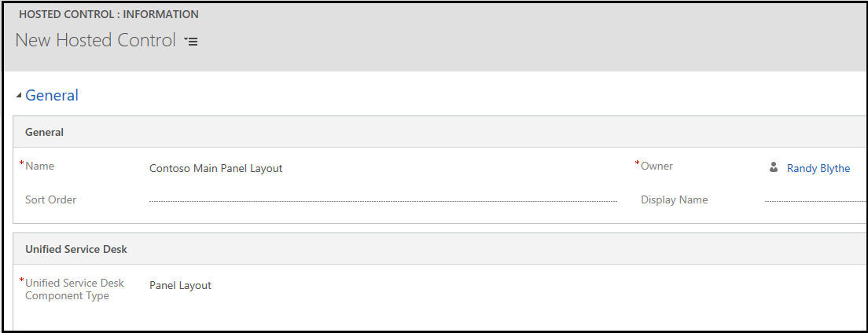Click the HOSTED CONTROL : INFORMATION header text
This screenshot has width=868, height=333.
pos(108,14)
